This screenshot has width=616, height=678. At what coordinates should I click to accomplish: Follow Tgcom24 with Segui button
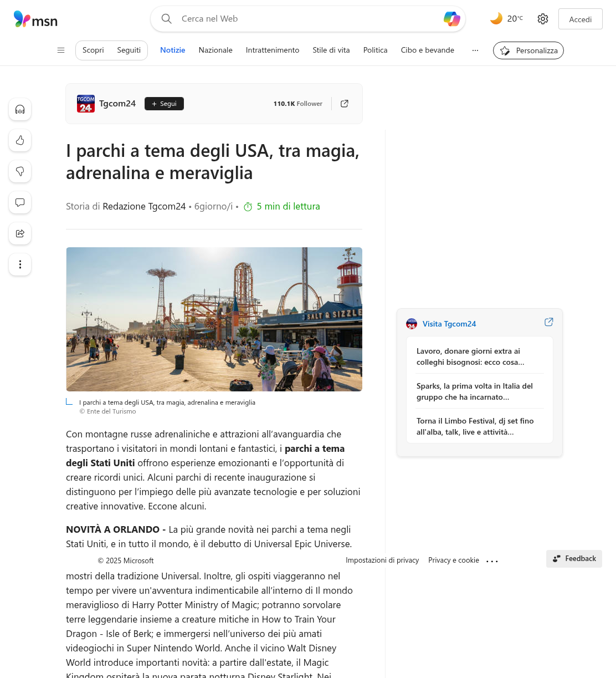pyautogui.click(x=164, y=104)
